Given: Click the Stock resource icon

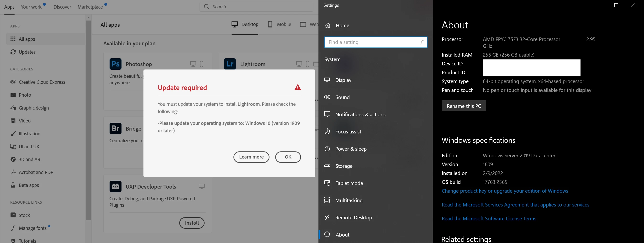Looking at the screenshot, I should (x=13, y=215).
